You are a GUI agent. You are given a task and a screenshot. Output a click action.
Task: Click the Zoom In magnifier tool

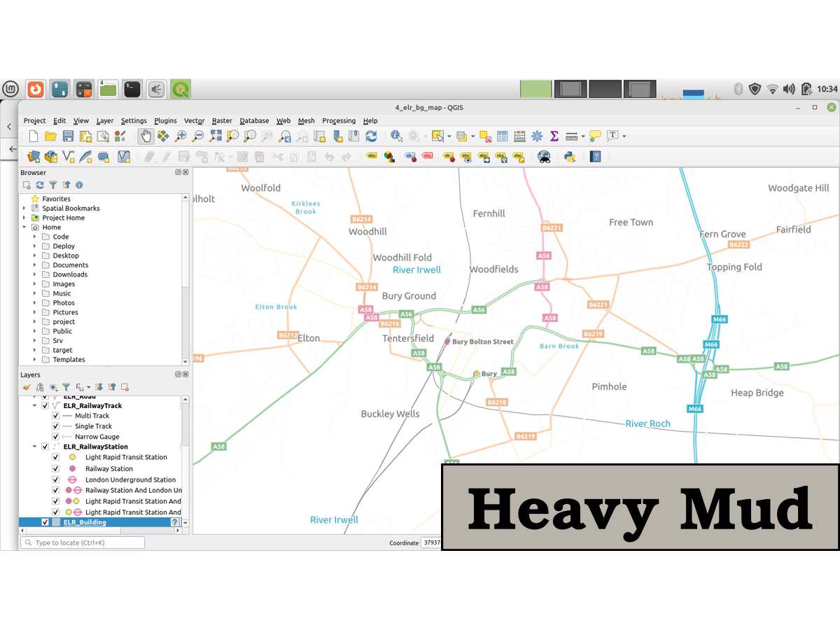coord(181,136)
